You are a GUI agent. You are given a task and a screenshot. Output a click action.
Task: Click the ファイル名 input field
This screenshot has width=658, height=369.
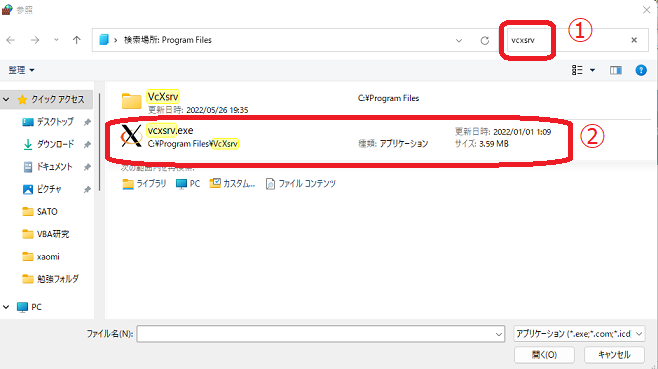tap(320, 334)
